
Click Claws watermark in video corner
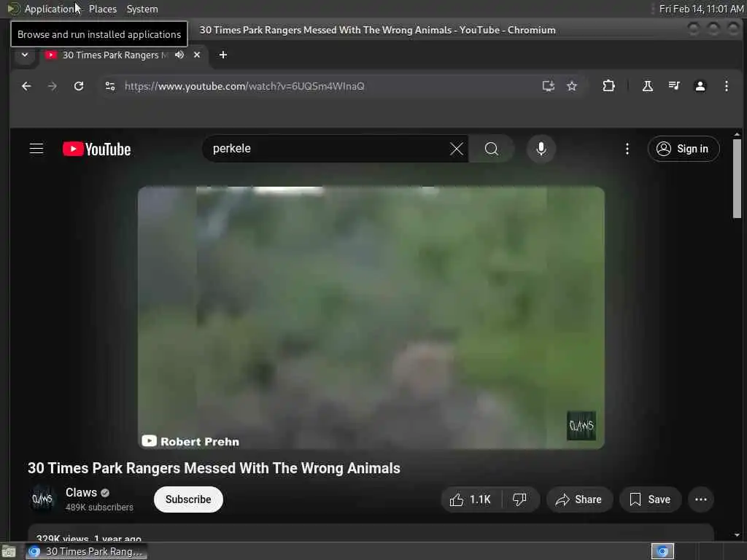(x=581, y=426)
